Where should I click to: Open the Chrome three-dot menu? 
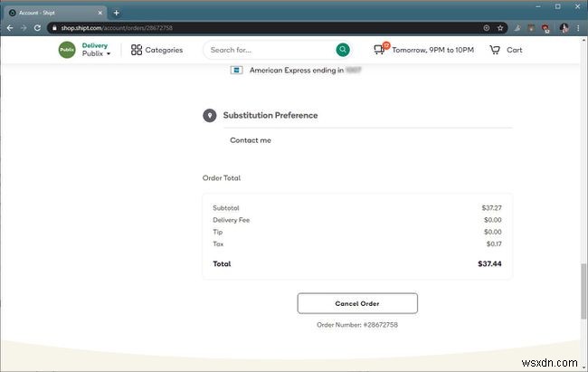[579, 28]
